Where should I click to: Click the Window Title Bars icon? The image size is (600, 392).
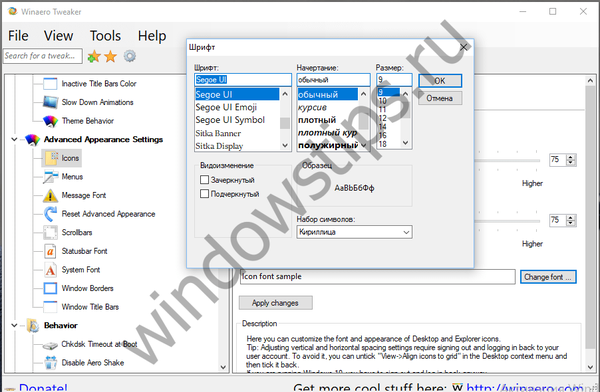click(x=50, y=307)
